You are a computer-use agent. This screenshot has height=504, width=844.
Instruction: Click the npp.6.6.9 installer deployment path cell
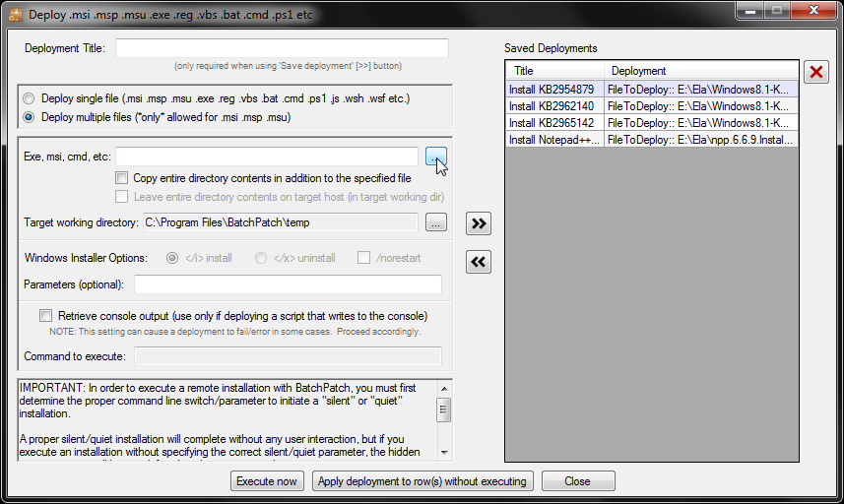pos(701,140)
